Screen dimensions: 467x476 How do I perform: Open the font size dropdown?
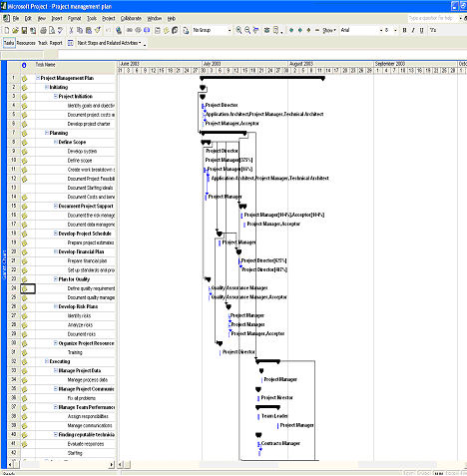[395, 30]
